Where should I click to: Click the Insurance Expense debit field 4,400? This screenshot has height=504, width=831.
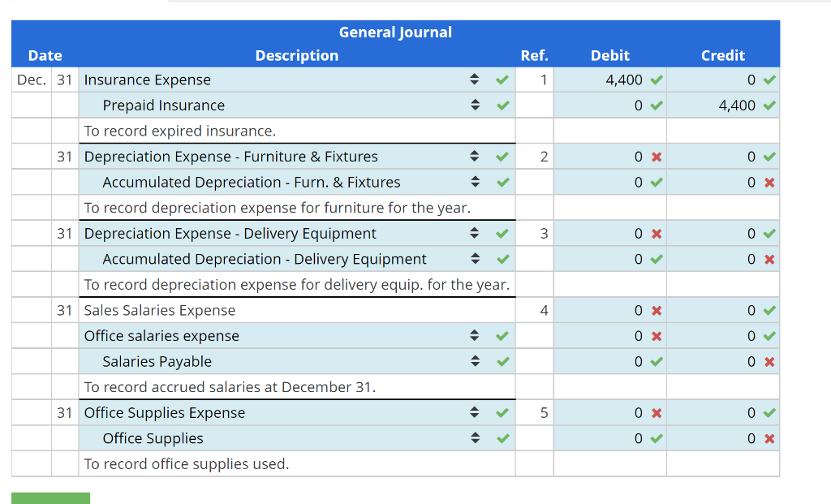pyautogui.click(x=610, y=80)
